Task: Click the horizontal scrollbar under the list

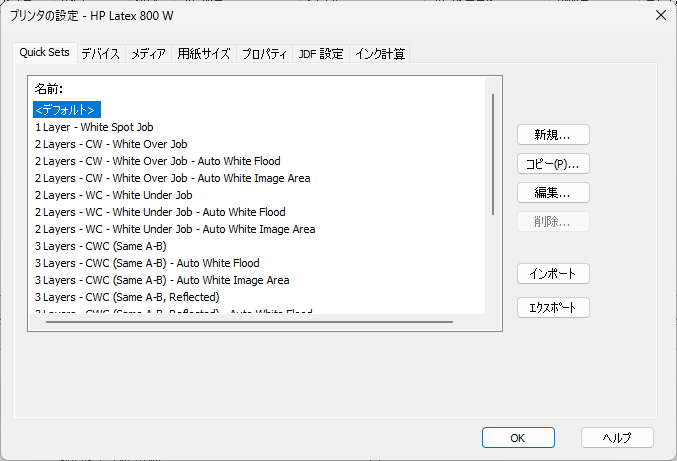Action: [250, 322]
